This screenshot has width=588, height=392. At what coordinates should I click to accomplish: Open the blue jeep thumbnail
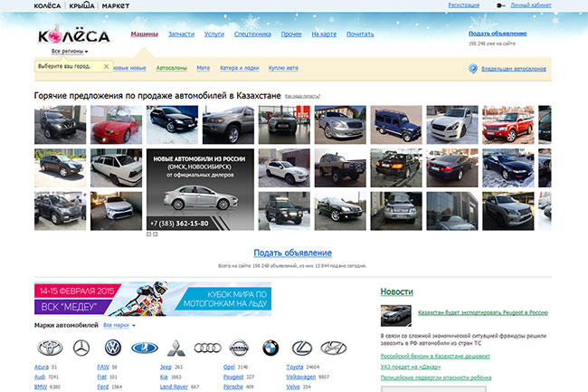(396, 125)
